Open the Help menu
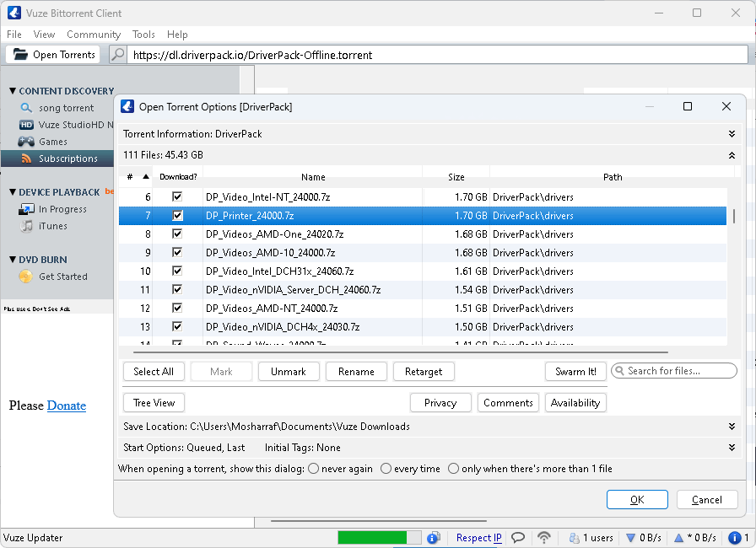 click(177, 35)
